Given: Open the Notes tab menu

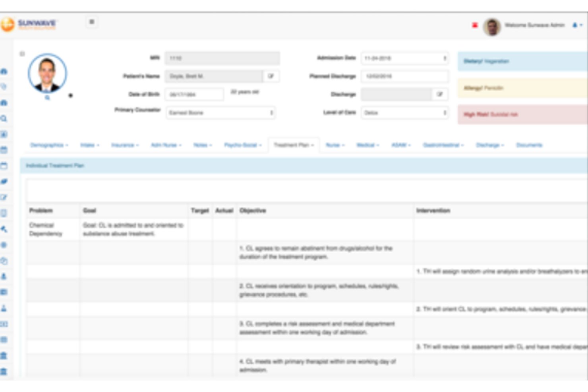Looking at the screenshot, I should click(203, 145).
